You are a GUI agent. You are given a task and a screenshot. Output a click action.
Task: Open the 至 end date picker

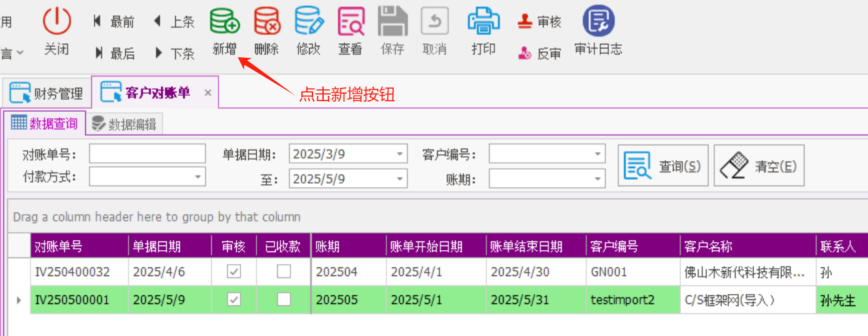[400, 179]
